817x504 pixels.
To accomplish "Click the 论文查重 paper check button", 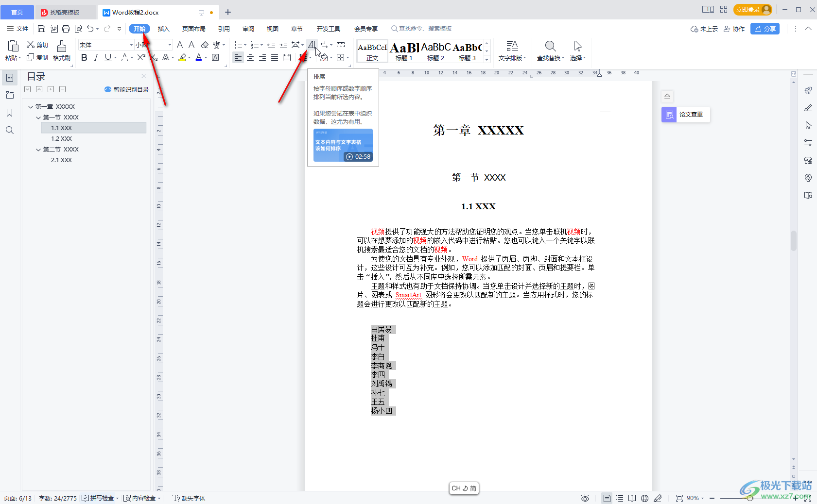I will coord(685,115).
